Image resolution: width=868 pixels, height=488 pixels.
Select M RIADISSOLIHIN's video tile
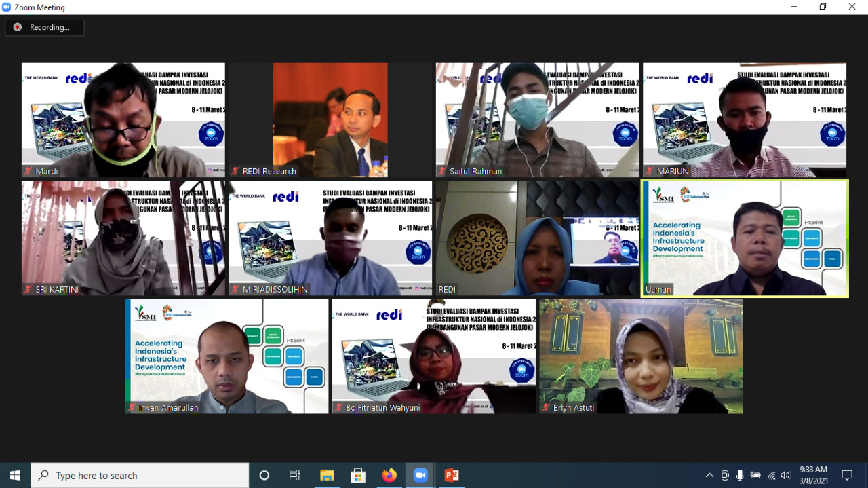click(x=330, y=238)
